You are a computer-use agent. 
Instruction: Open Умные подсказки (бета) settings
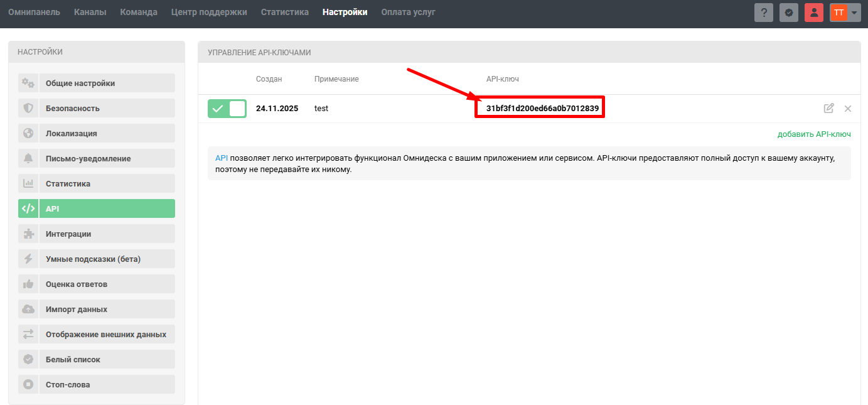93,259
